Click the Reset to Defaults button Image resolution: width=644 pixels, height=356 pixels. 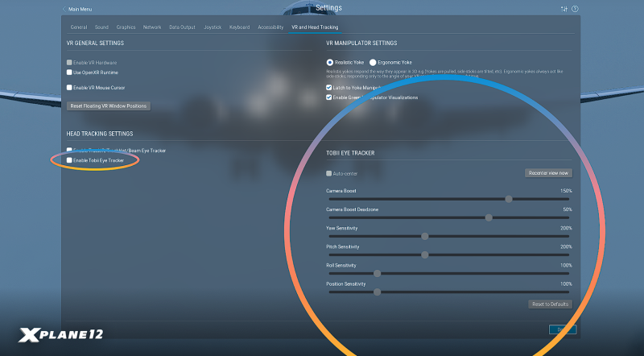[x=550, y=304]
